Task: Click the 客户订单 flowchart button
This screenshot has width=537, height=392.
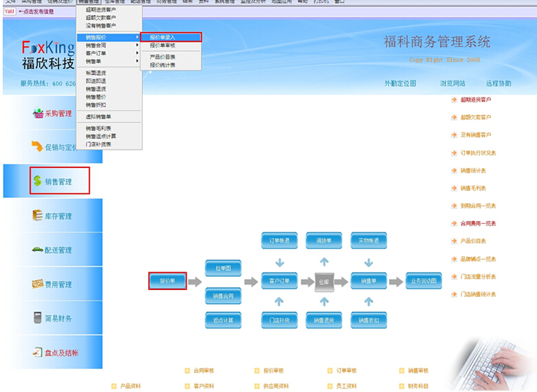Action: tap(279, 282)
